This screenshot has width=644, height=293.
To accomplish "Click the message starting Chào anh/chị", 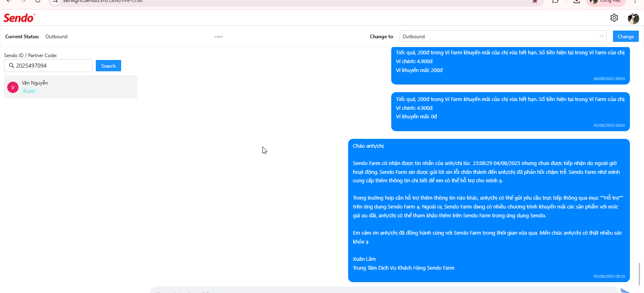I will click(x=489, y=210).
